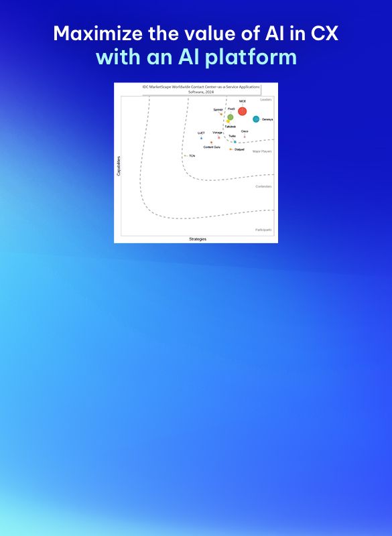Click the TCN label on chart

192,156
